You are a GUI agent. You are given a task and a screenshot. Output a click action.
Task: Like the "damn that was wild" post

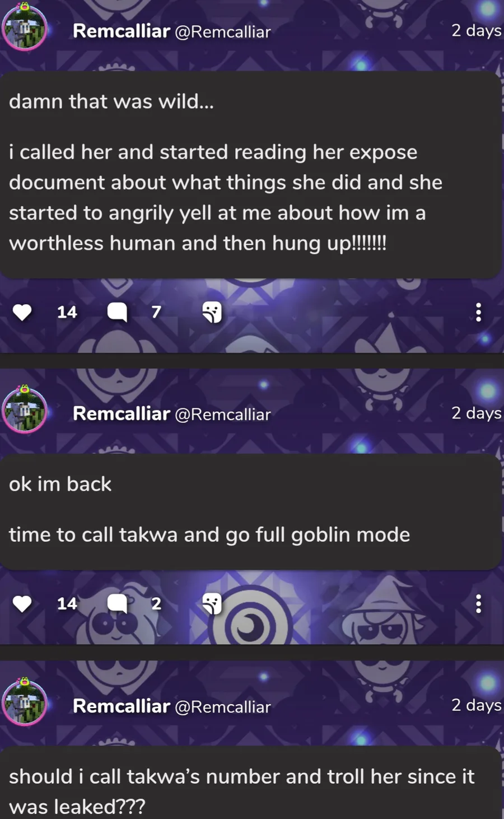[x=22, y=312]
